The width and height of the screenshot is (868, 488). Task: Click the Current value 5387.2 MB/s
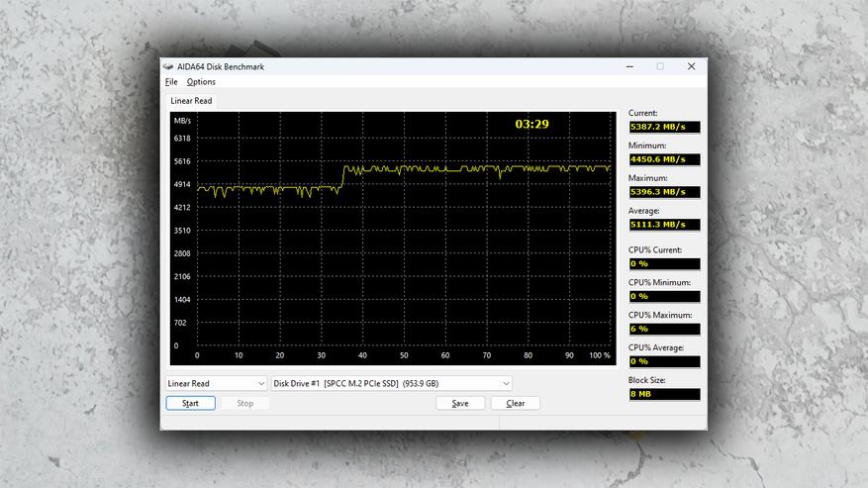(664, 127)
